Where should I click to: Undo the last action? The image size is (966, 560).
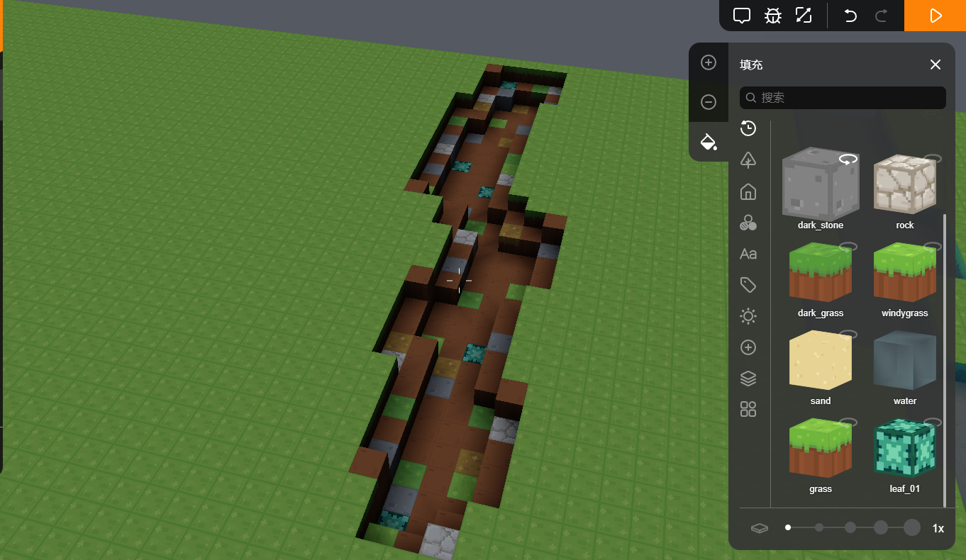[x=850, y=16]
